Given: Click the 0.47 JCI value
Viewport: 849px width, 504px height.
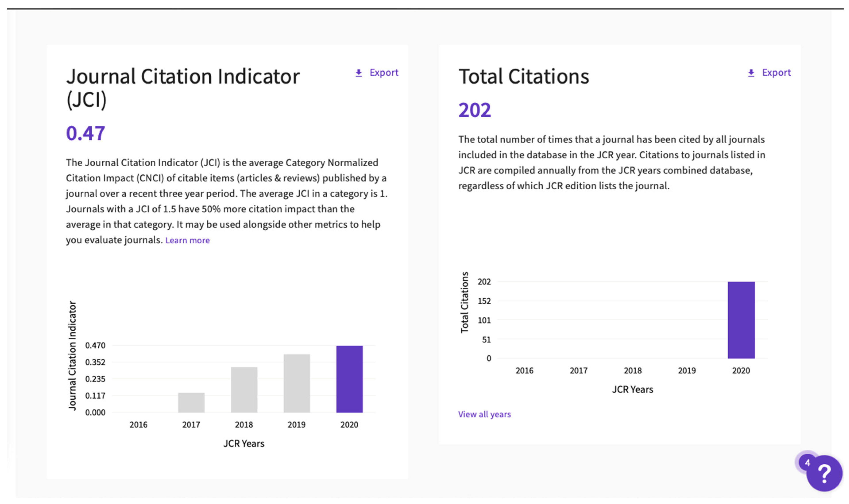Looking at the screenshot, I should click(x=86, y=133).
